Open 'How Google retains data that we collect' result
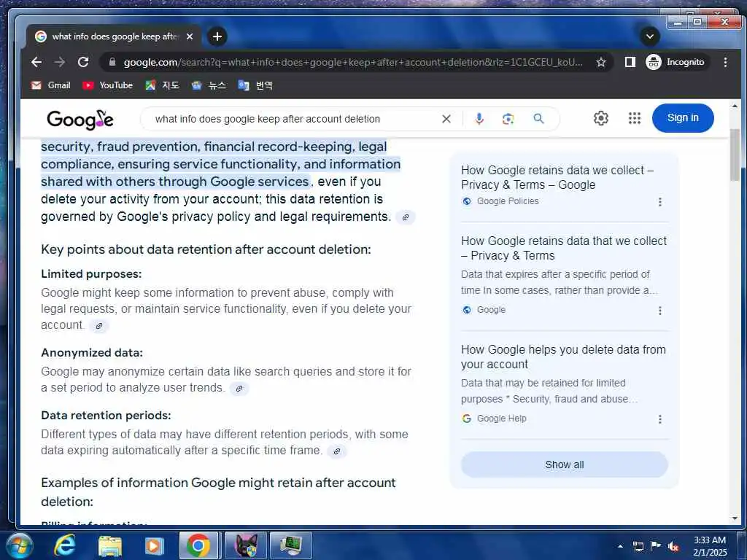This screenshot has height=560, width=747. pyautogui.click(x=564, y=248)
